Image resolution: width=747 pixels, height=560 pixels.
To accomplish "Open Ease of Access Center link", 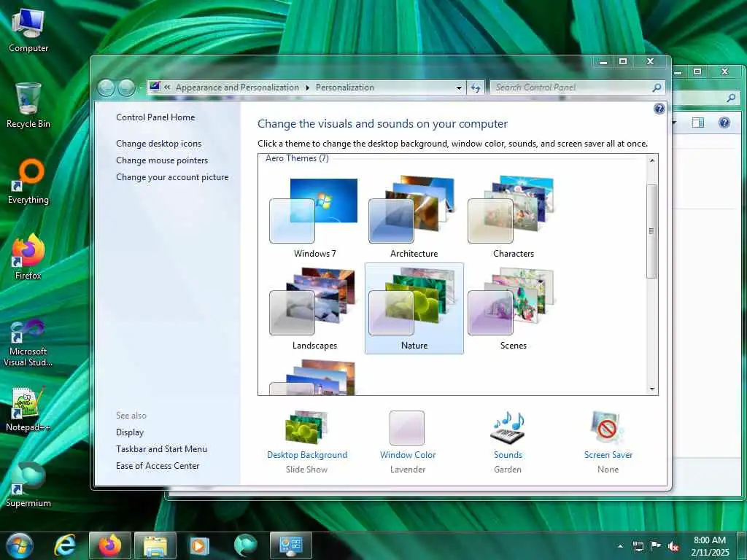I will pyautogui.click(x=158, y=466).
